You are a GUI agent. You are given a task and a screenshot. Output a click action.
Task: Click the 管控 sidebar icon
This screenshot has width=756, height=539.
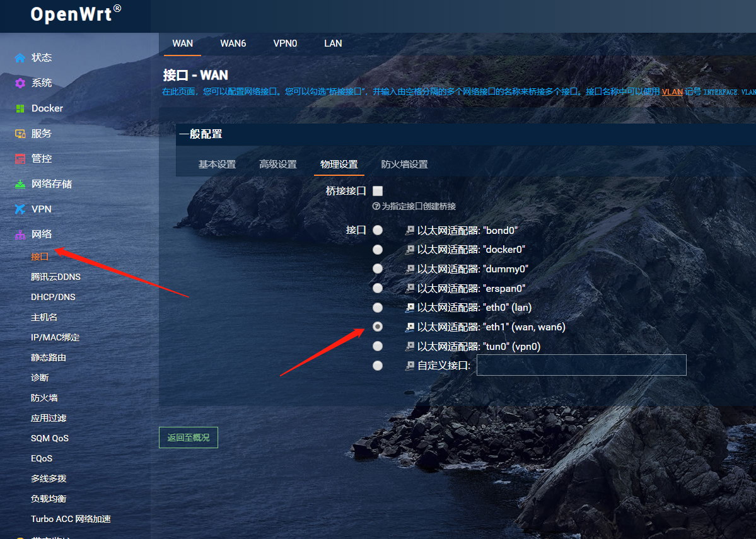20,159
